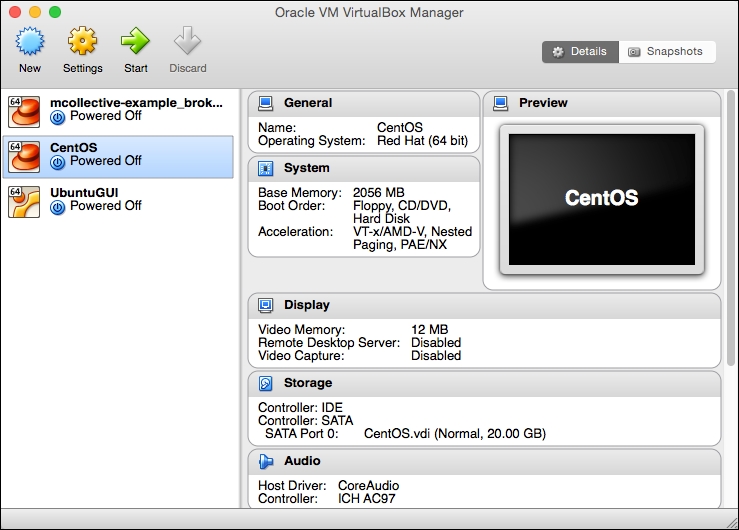
Task: Click the Operating System value Red Hat (64 bit)
Action: pos(422,141)
